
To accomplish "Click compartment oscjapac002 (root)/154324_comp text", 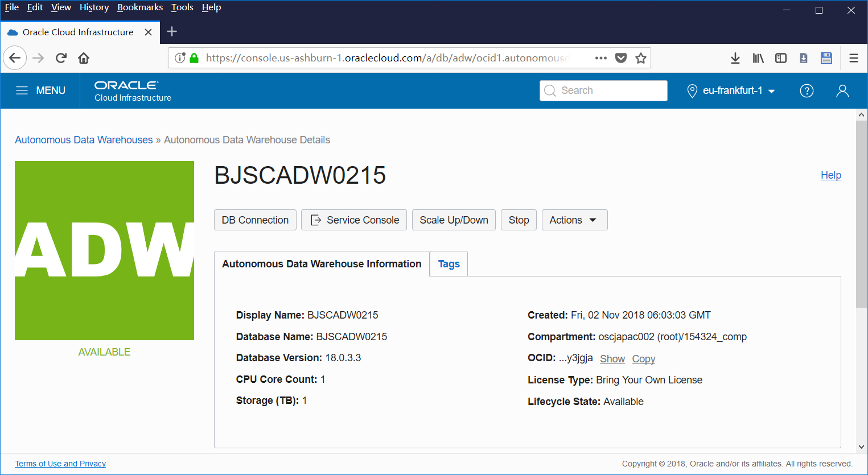I will (672, 337).
